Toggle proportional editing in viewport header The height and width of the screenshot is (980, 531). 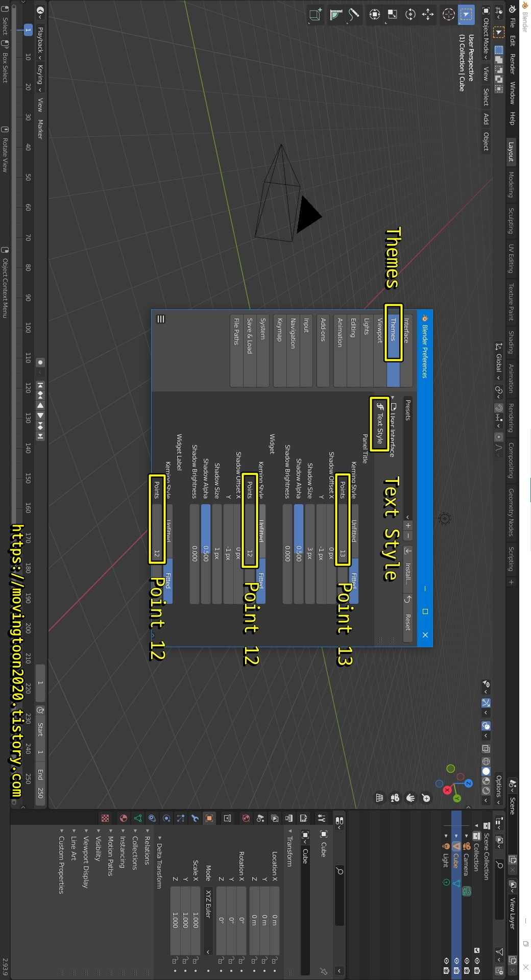pyautogui.click(x=499, y=437)
